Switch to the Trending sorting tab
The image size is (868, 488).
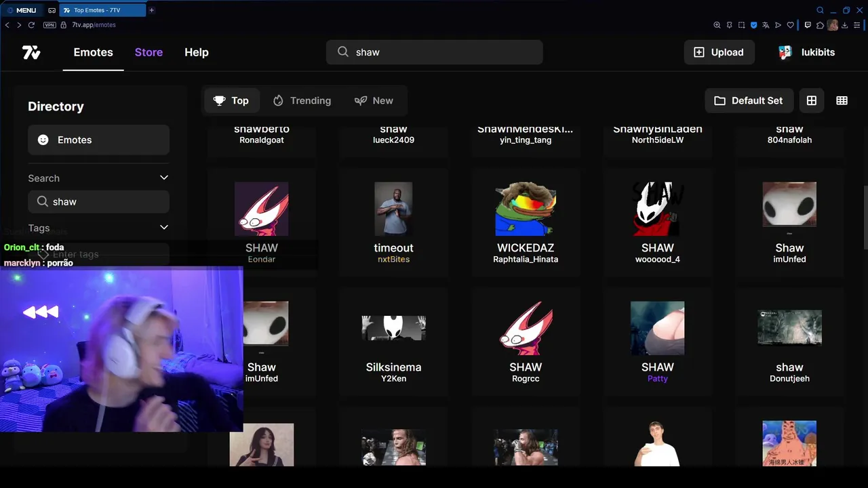pos(302,100)
